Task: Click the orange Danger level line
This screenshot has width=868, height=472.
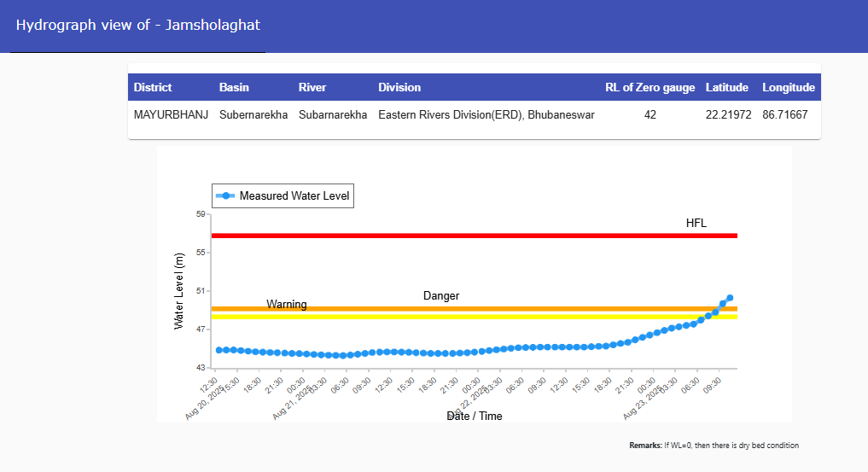Action: 475,309
